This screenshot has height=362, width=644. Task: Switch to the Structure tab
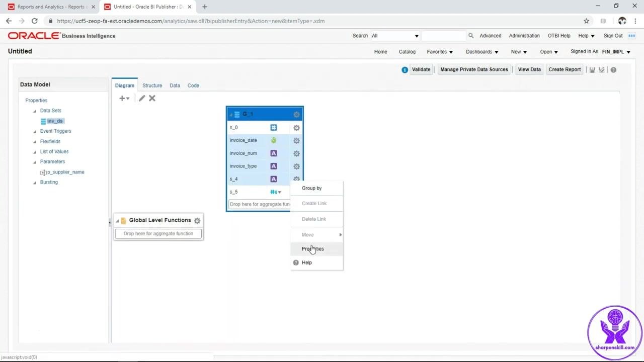click(x=152, y=85)
